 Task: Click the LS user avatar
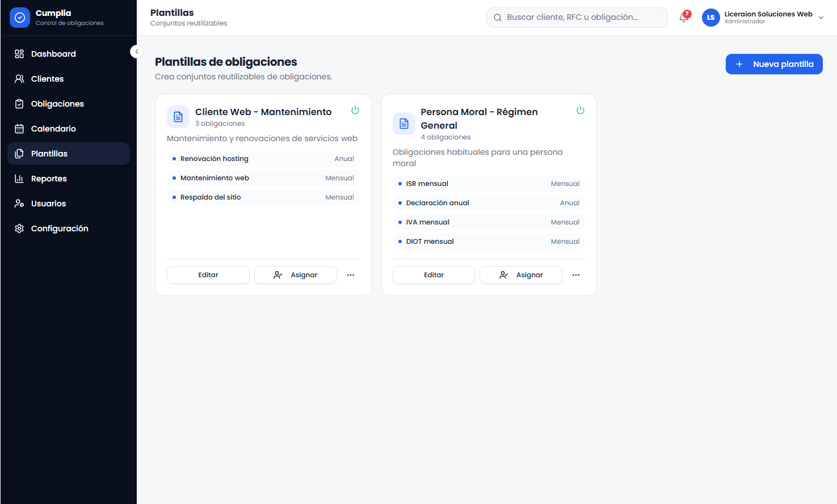click(x=711, y=18)
